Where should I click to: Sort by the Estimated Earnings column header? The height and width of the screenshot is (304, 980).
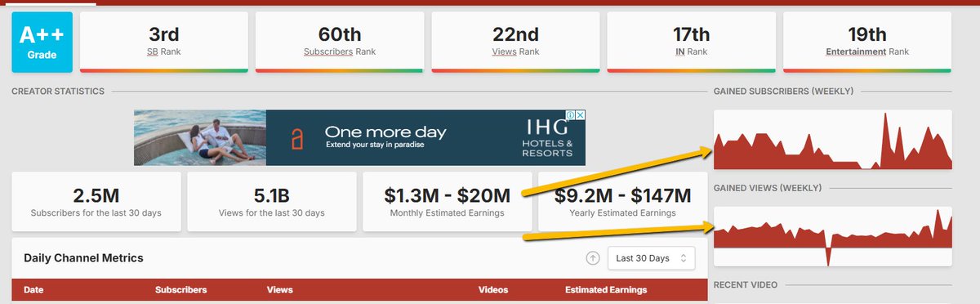(606, 289)
